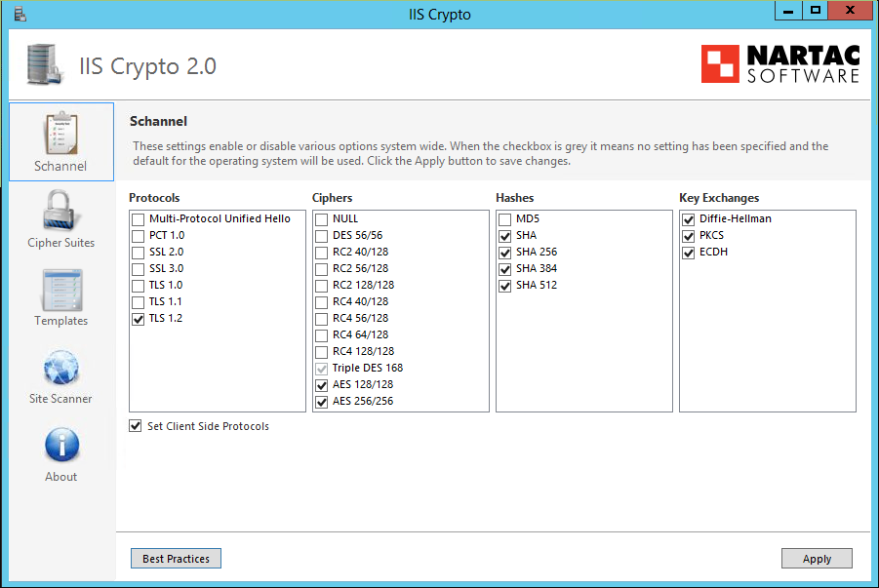Click the Ciphers column heading
Screen dimensions: 879x588
coord(332,198)
